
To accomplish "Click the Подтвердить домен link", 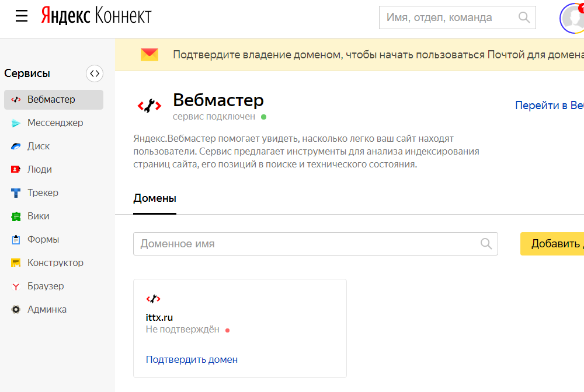I will point(192,359).
